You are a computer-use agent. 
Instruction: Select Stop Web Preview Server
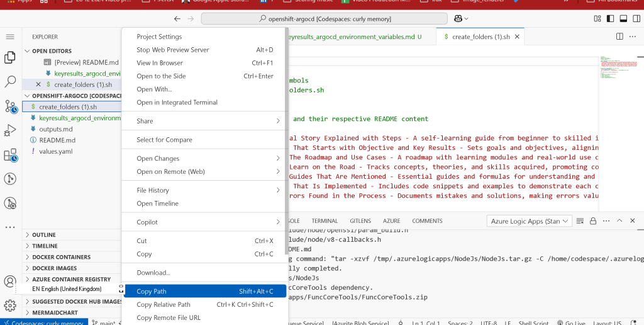tap(204, 50)
